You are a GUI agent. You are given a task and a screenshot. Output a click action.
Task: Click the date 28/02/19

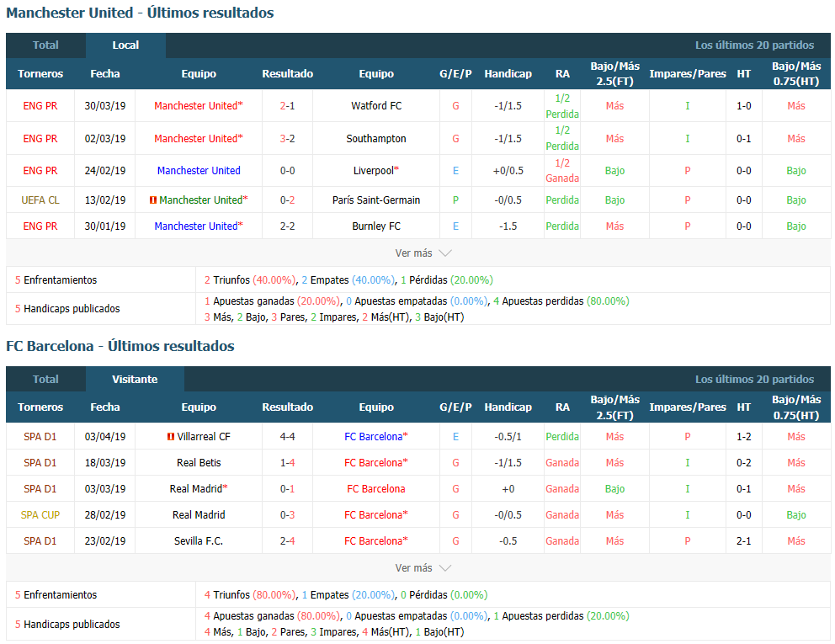tap(105, 515)
